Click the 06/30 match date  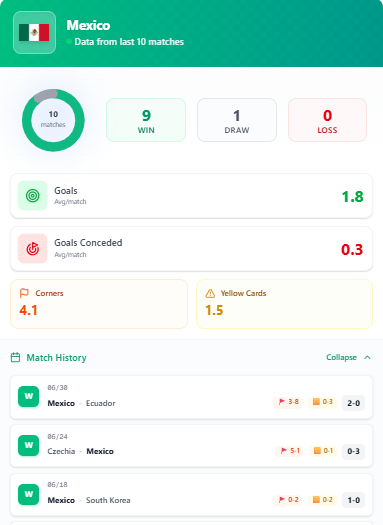[57, 388]
